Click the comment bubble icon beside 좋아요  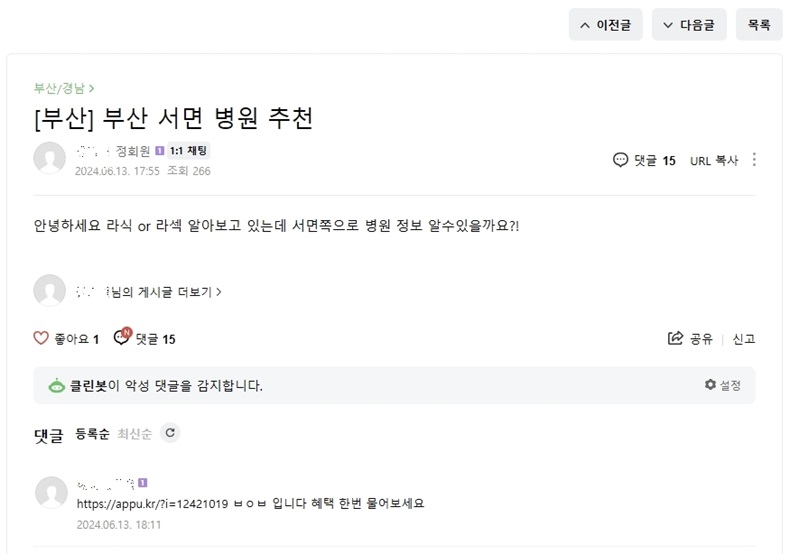click(x=122, y=338)
